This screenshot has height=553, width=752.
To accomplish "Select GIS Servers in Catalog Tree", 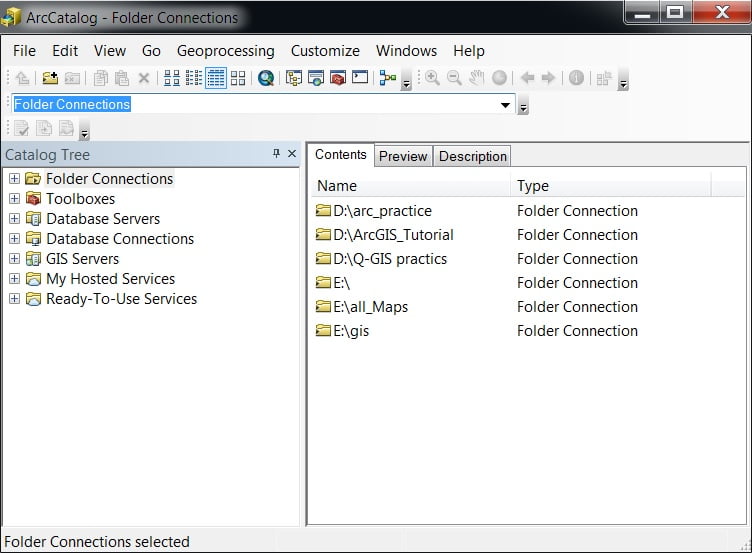I will [82, 259].
